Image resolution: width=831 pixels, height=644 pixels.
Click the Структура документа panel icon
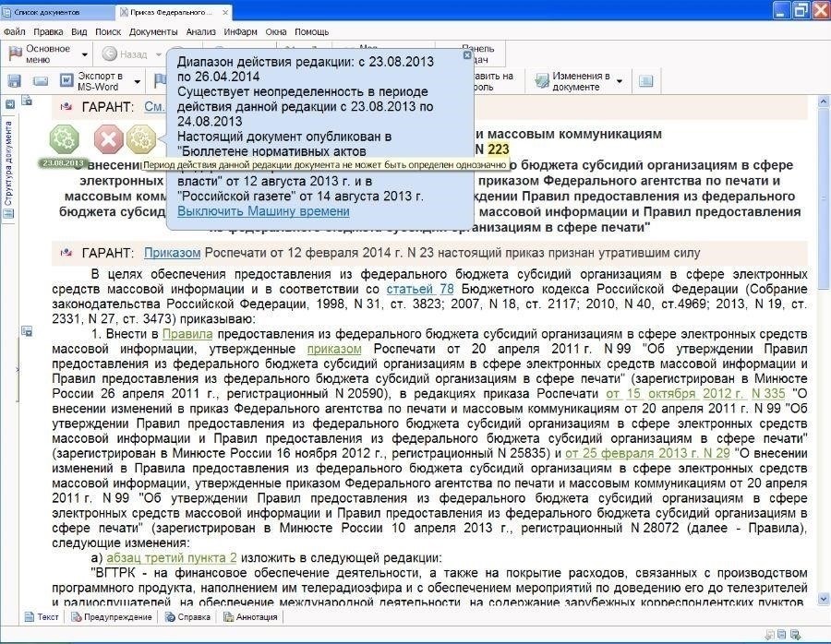point(9,214)
